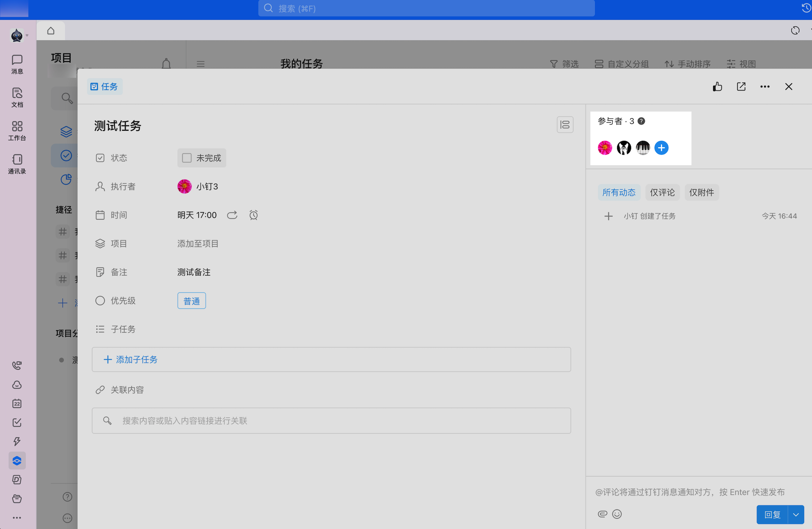
Task: Open task in new window icon
Action: (x=741, y=87)
